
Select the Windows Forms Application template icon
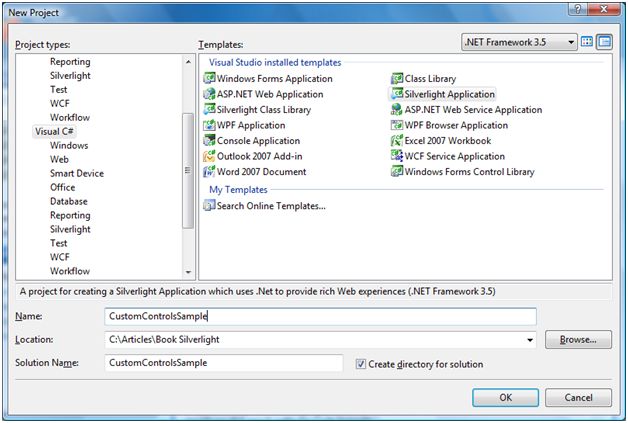209,78
